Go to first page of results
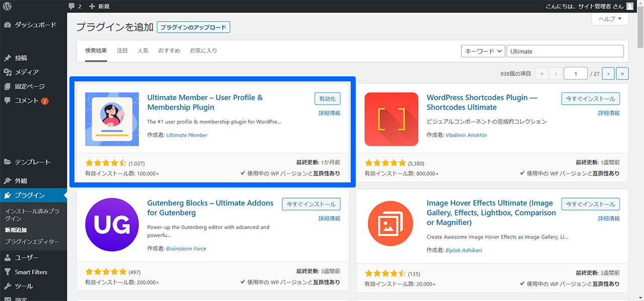Viewport: 644px width, 301px height. click(x=542, y=73)
